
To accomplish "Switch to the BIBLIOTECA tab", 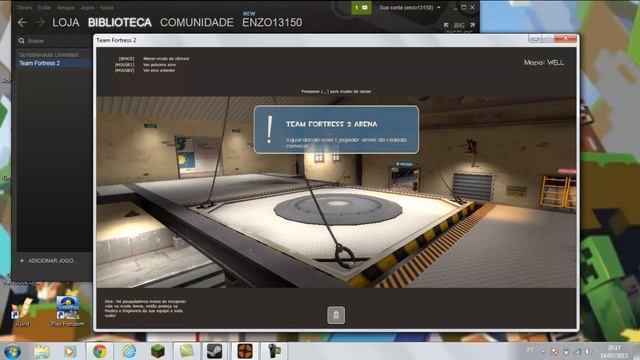I will 120,23.
